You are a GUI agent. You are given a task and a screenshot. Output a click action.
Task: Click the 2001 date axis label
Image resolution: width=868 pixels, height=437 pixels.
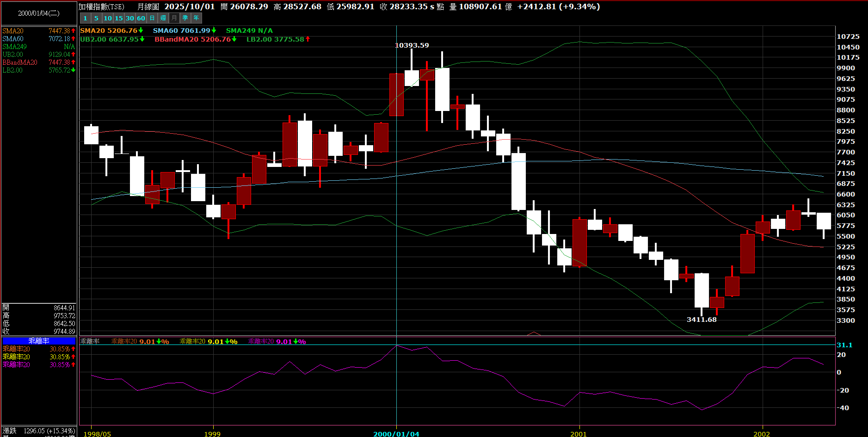click(579, 434)
